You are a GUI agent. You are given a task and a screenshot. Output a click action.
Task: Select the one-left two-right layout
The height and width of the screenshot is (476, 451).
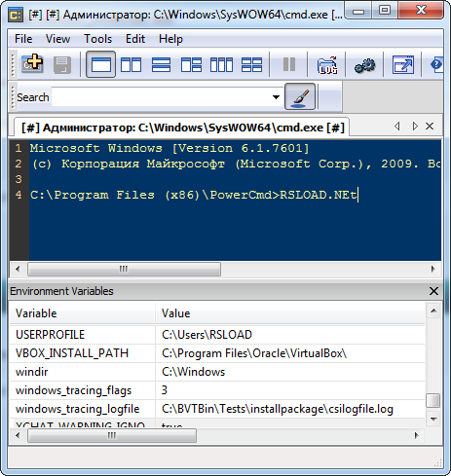click(x=191, y=64)
